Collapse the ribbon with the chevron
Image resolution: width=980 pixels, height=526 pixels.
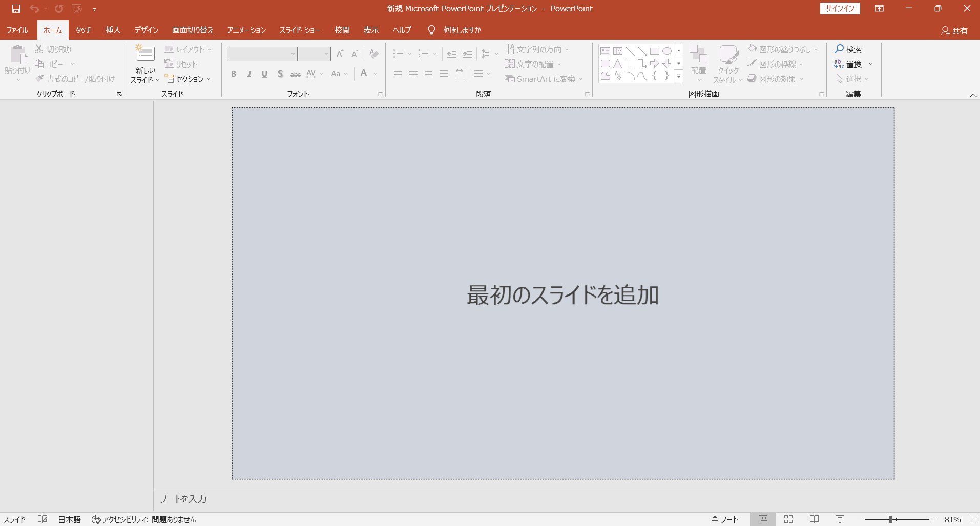coord(973,95)
